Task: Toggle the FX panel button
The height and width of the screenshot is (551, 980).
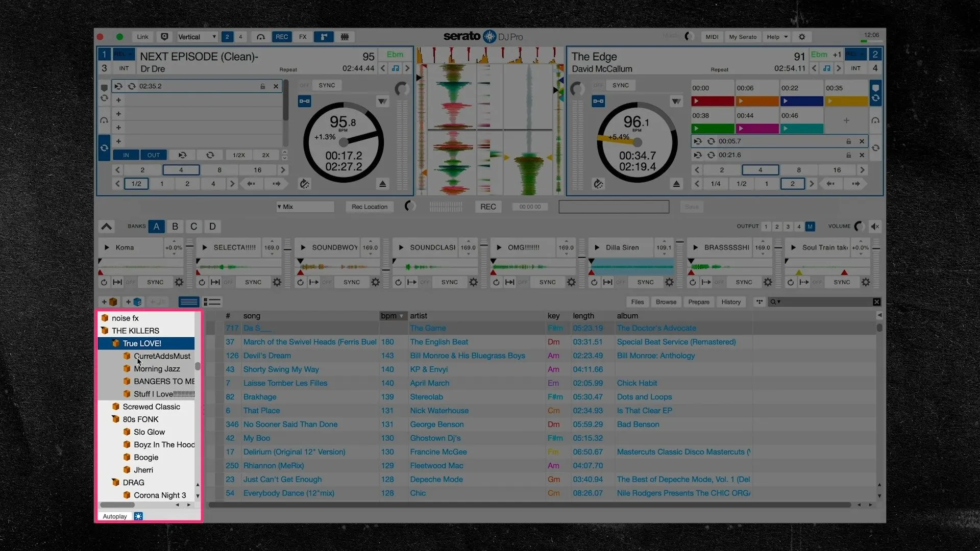Action: (x=303, y=37)
